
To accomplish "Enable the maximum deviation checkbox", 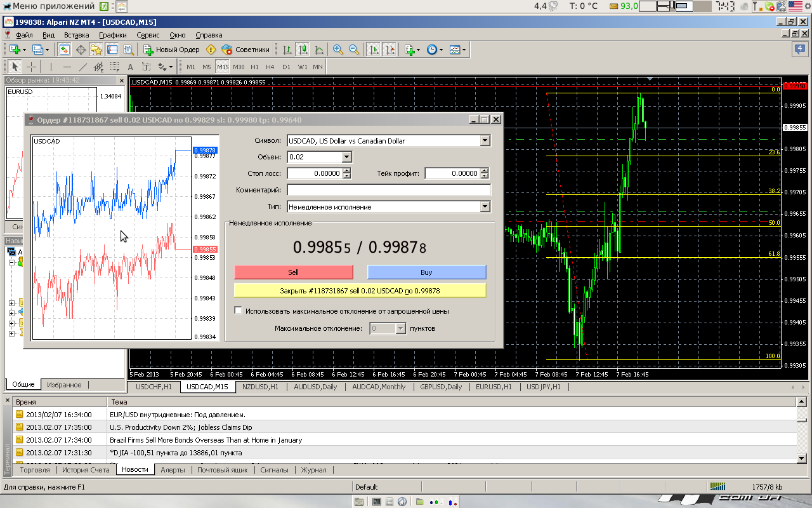I will coord(239,311).
